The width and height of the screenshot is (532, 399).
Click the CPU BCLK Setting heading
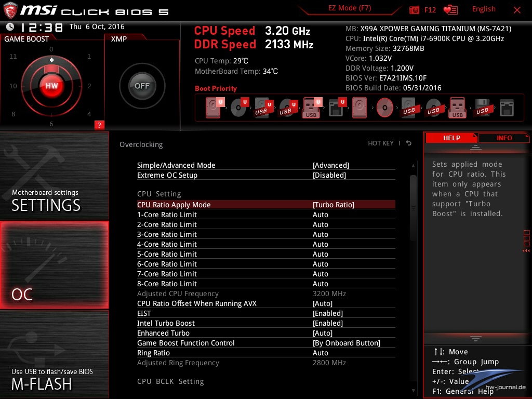[170, 381]
